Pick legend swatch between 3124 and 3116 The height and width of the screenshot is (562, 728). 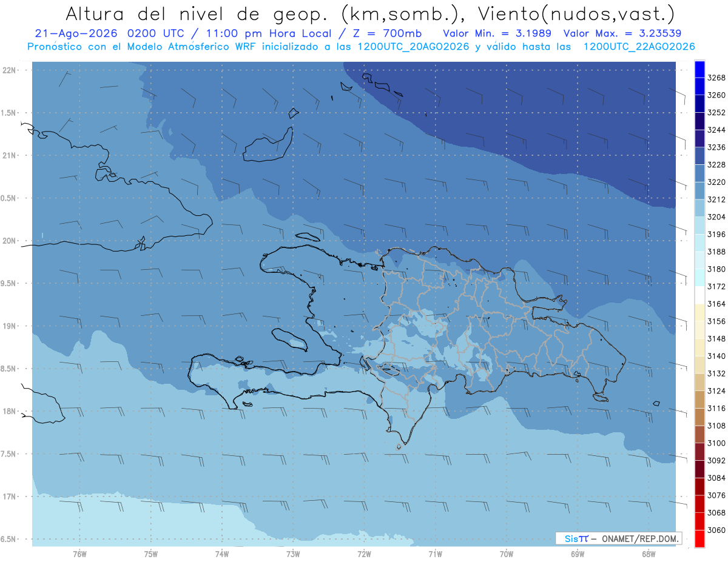tap(699, 400)
